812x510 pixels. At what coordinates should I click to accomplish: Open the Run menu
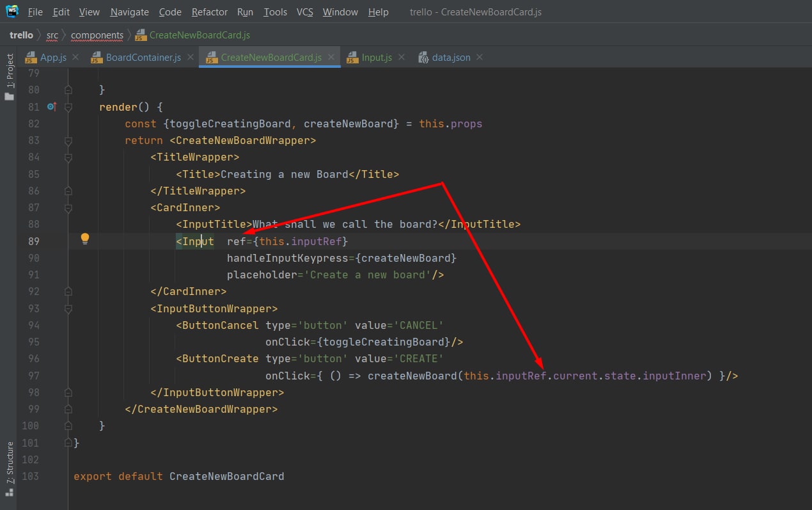245,12
